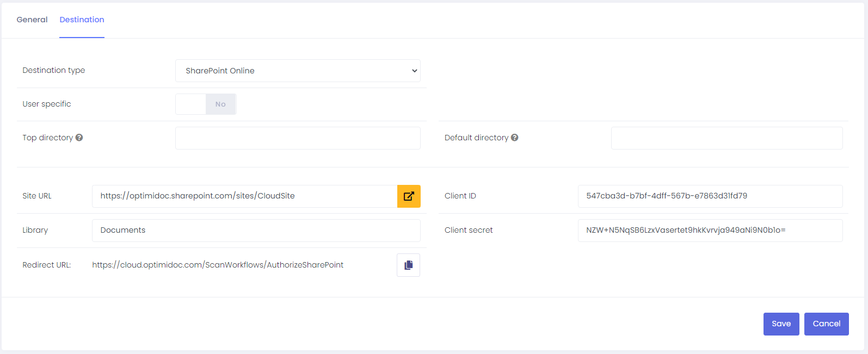Show help for Top directory
Screen dimensions: 868x354
[79, 138]
